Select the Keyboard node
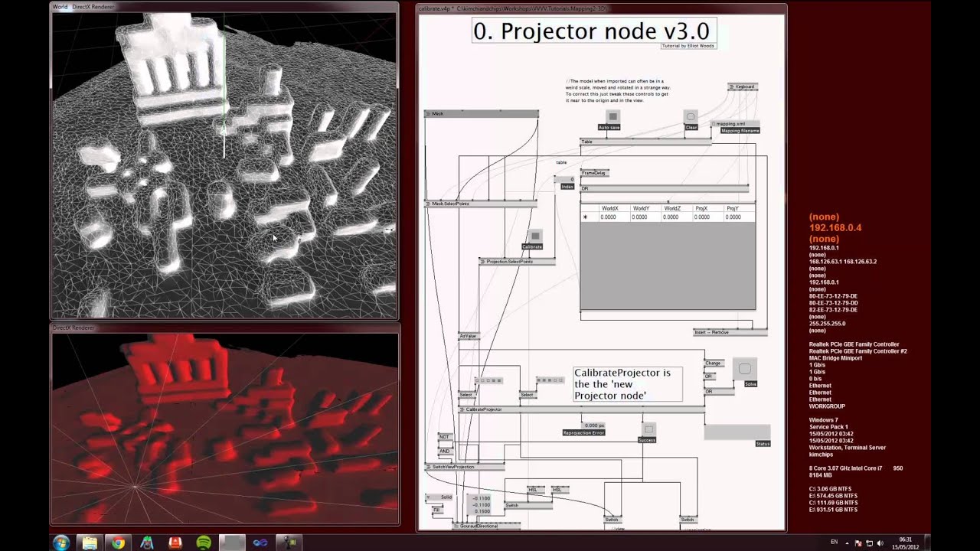 (742, 87)
